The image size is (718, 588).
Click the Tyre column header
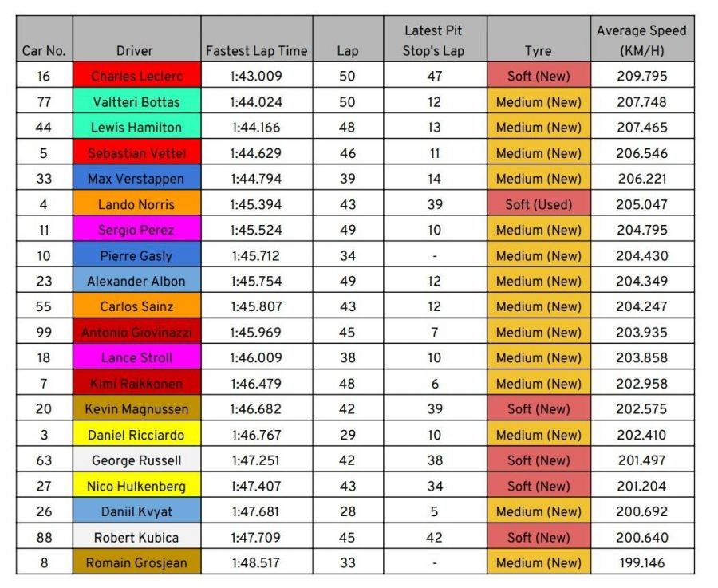click(538, 40)
